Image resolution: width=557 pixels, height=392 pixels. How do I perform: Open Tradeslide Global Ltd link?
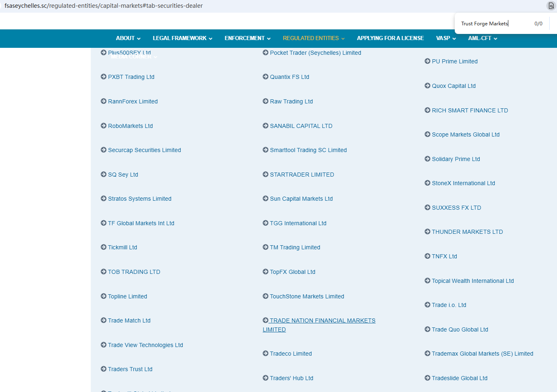460,378
